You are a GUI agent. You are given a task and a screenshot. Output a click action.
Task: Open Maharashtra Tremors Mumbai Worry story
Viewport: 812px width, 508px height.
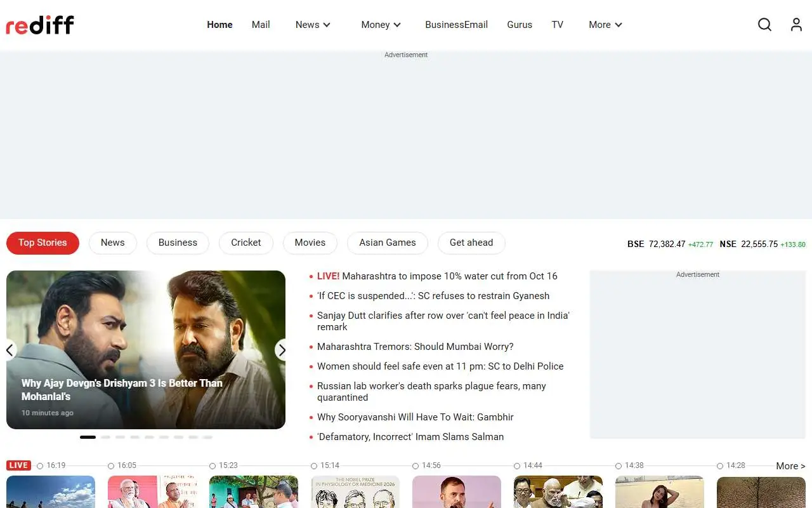[416, 347]
